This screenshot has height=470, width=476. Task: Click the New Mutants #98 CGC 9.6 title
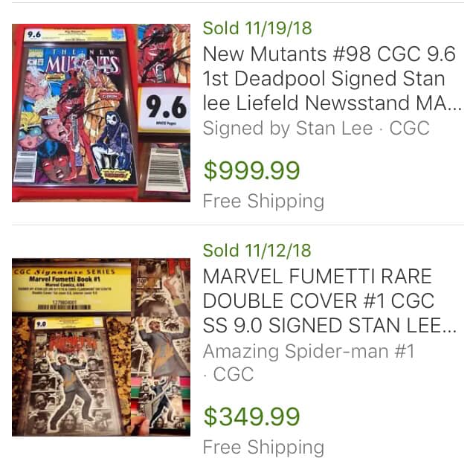[332, 78]
